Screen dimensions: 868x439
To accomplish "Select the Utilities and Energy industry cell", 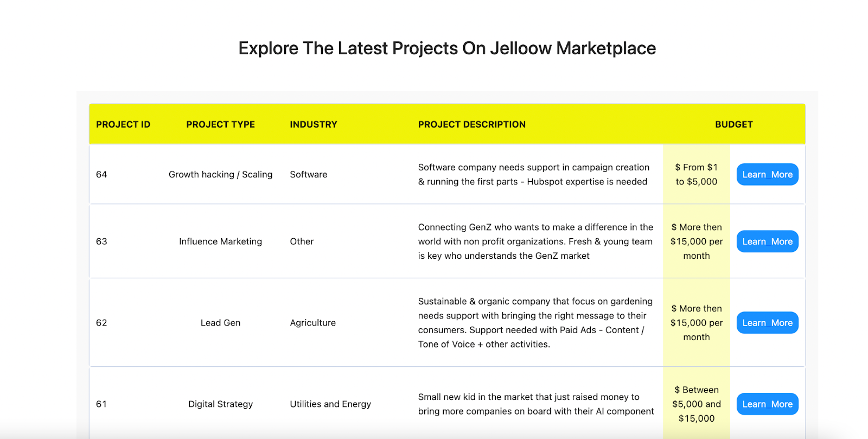I will pyautogui.click(x=330, y=404).
